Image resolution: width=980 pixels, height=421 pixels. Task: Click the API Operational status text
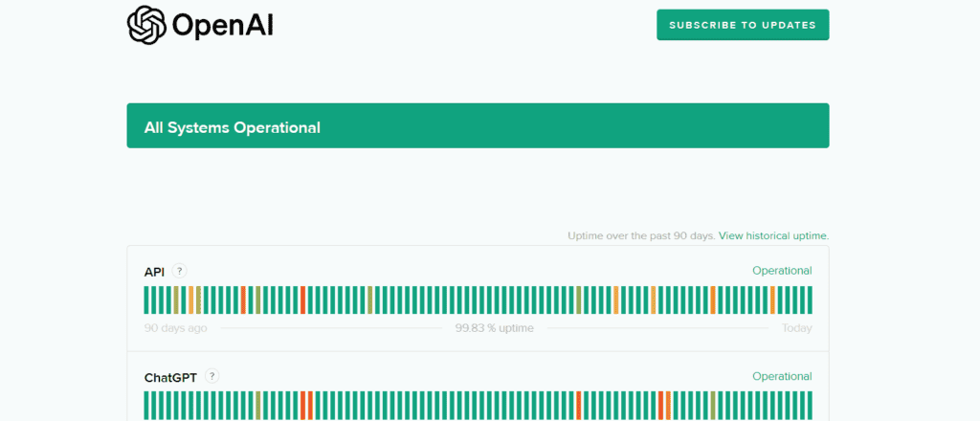[782, 271]
